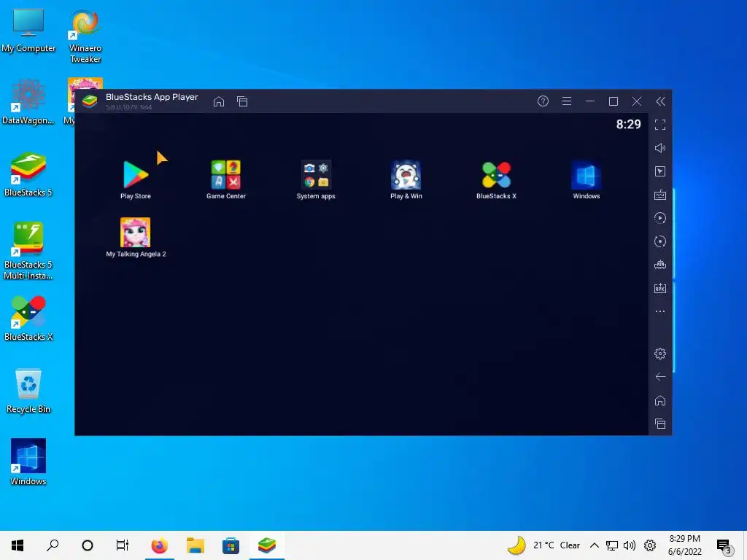
Task: Open the Play & Win app
Action: pos(406,179)
